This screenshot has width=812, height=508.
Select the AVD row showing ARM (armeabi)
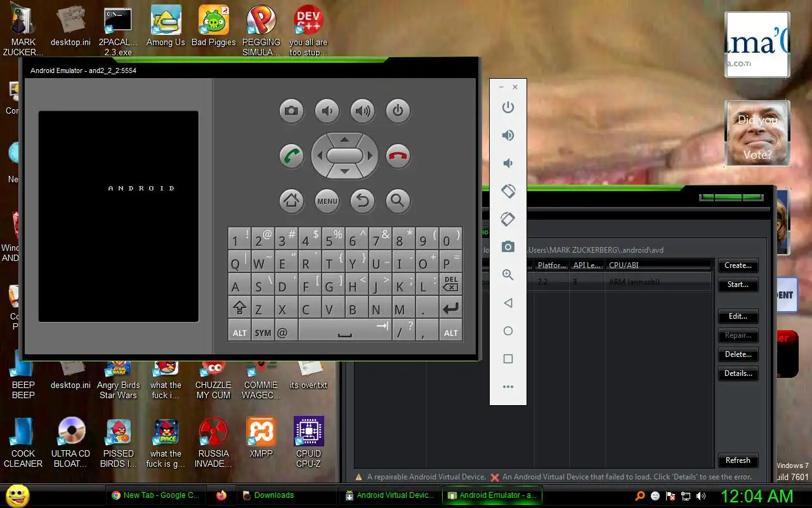[x=620, y=282]
